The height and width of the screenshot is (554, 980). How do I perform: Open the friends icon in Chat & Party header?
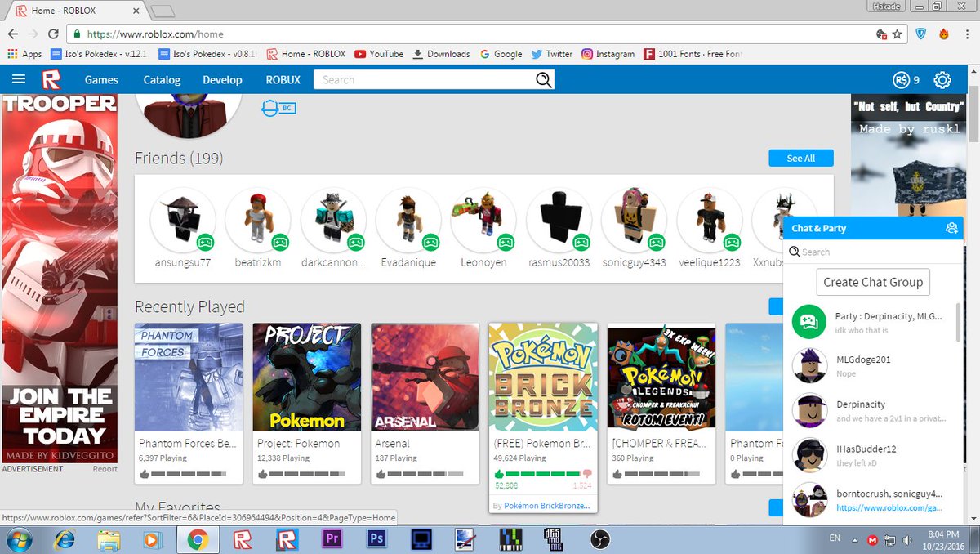point(951,228)
